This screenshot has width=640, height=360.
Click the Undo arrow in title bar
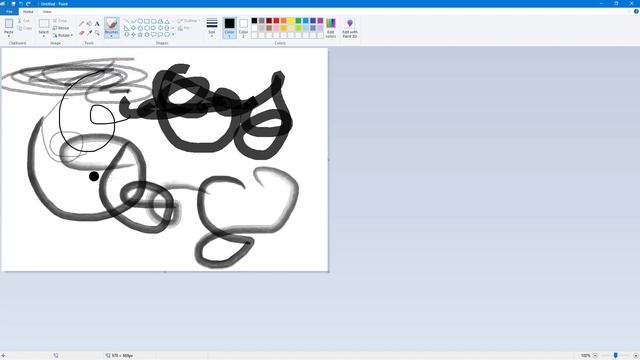(x=21, y=4)
